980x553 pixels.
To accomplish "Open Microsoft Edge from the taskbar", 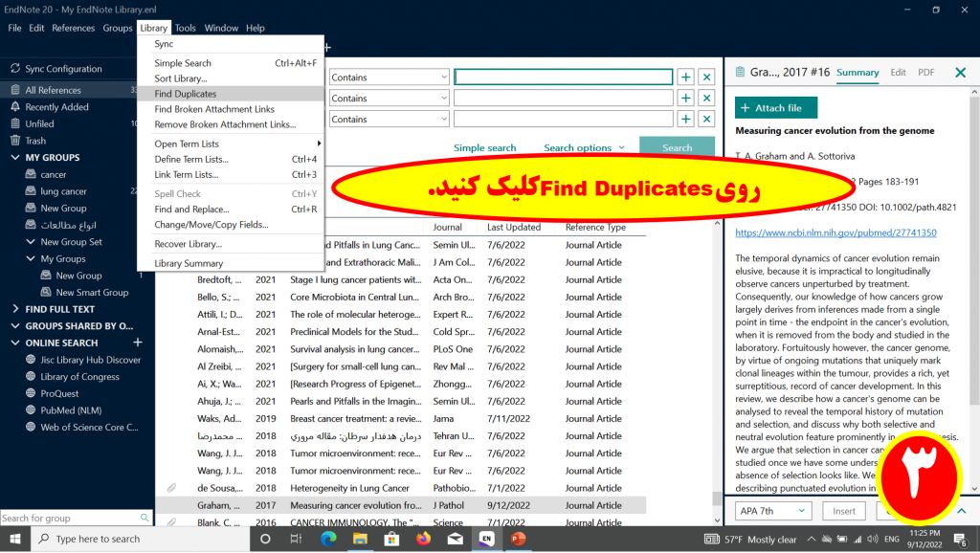I will coord(329,539).
